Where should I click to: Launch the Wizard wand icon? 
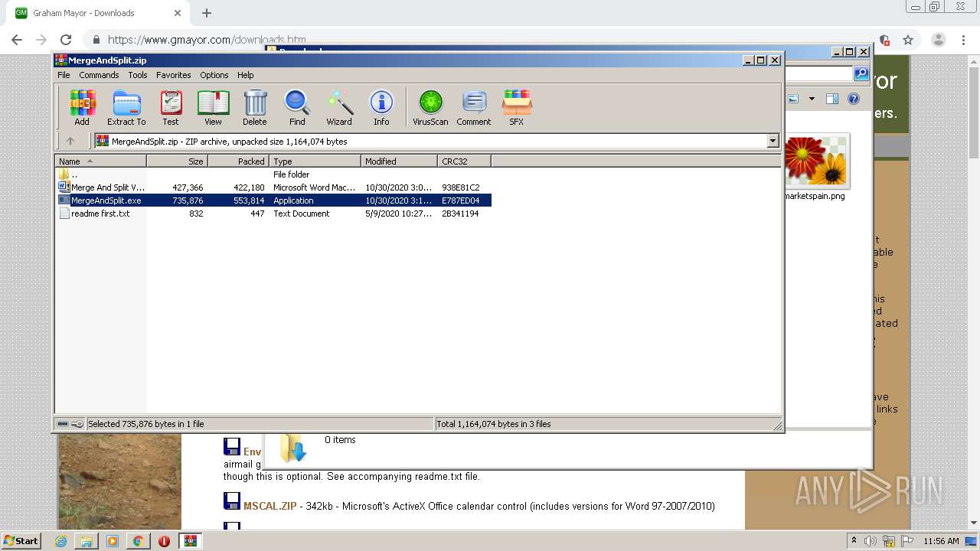[x=339, y=107]
